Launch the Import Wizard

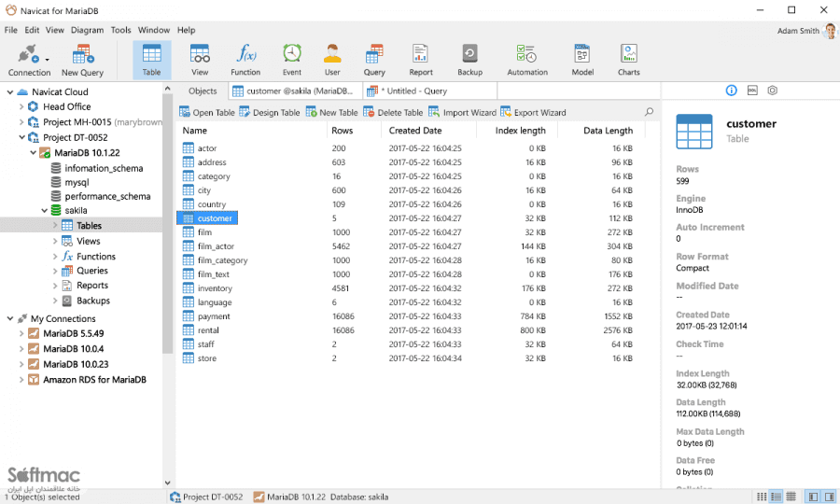462,112
